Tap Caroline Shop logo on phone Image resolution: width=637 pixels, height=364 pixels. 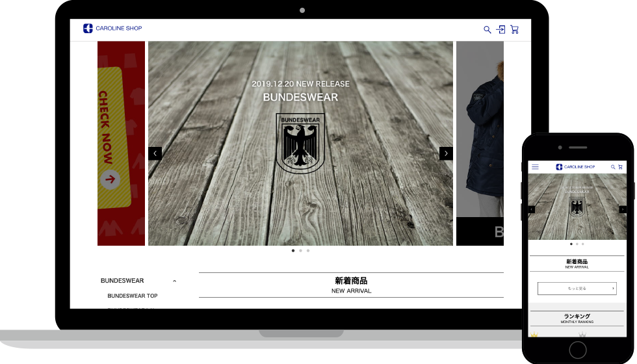(x=575, y=167)
